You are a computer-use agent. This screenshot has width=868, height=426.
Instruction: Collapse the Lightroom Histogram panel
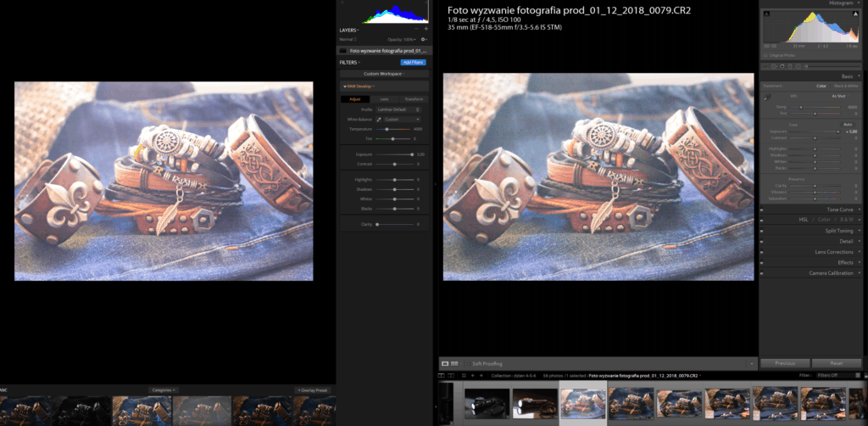point(860,3)
